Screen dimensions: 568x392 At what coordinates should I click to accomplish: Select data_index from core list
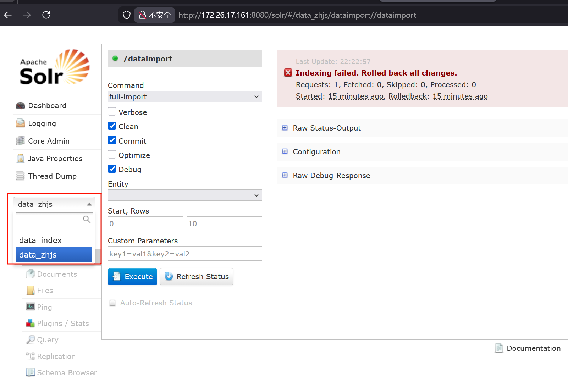40,240
